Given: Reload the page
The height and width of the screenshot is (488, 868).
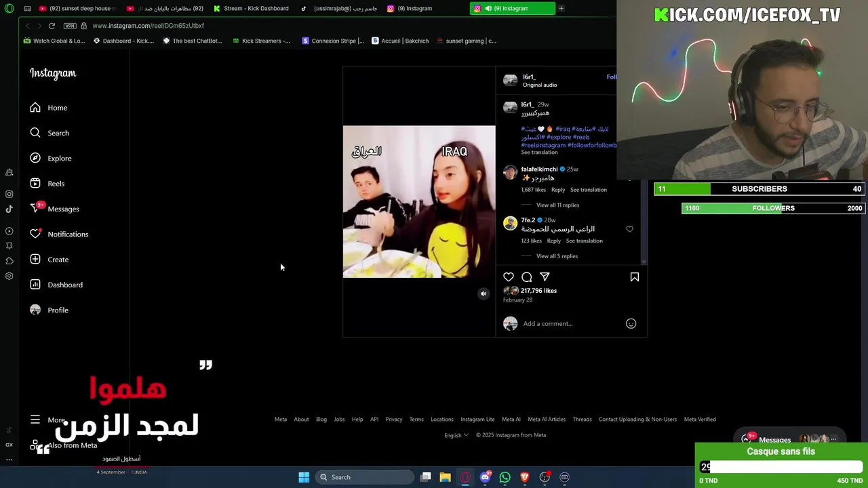Looking at the screenshot, I should [52, 26].
